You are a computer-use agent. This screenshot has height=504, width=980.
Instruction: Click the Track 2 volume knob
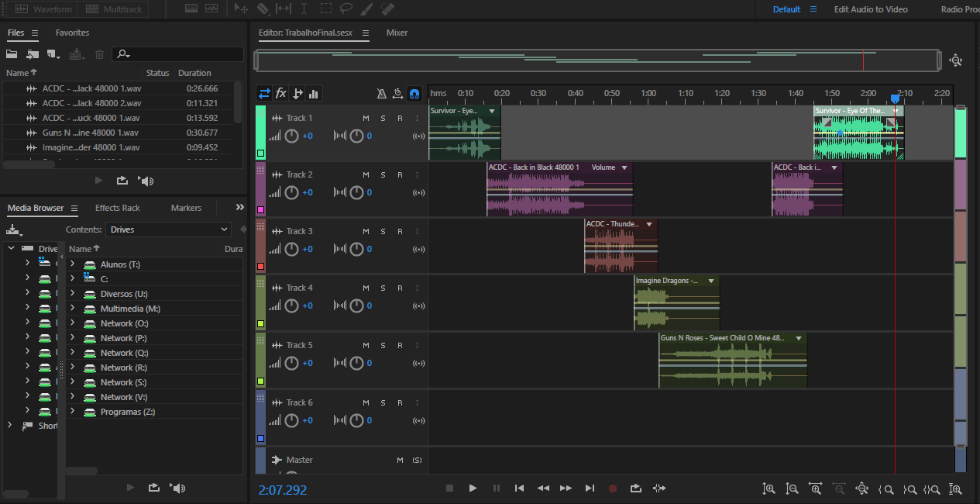pos(291,193)
